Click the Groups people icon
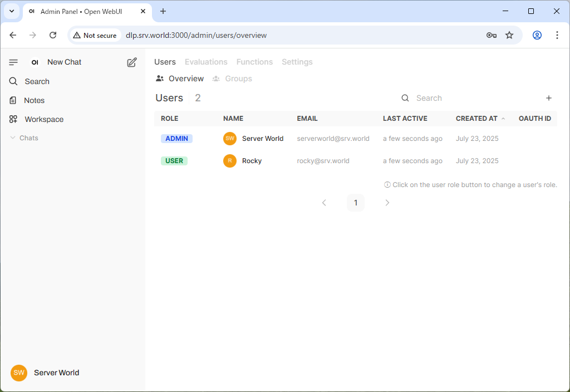This screenshot has height=392, width=570. coord(216,79)
